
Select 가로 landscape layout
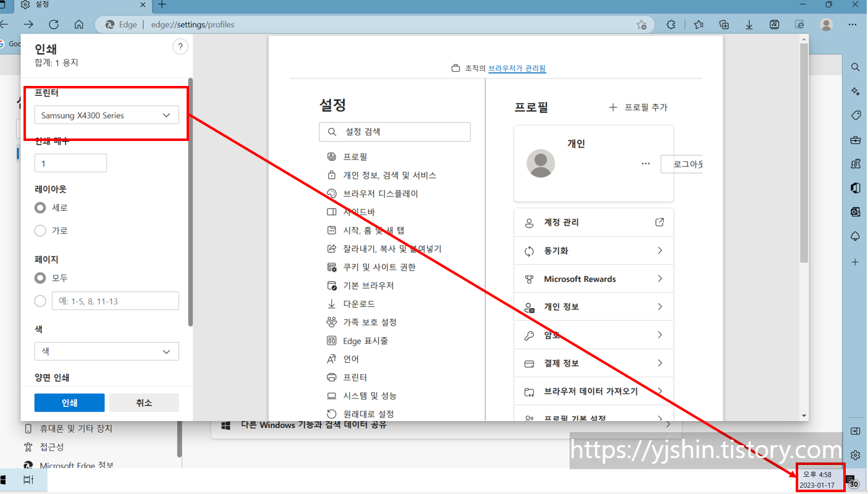coord(40,231)
